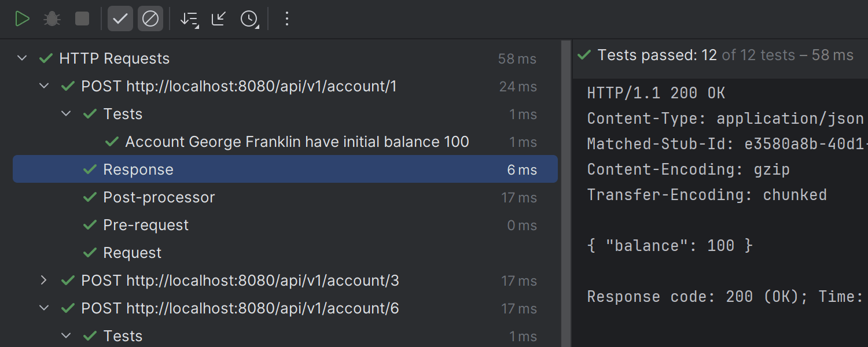Click the Debug bug icon
The image size is (868, 347).
[x=52, y=19]
